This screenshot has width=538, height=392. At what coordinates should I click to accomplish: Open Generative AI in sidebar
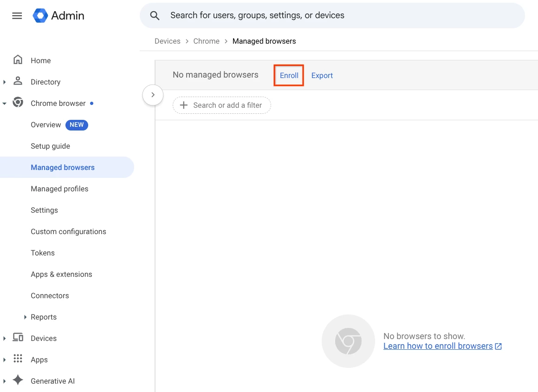coord(53,381)
